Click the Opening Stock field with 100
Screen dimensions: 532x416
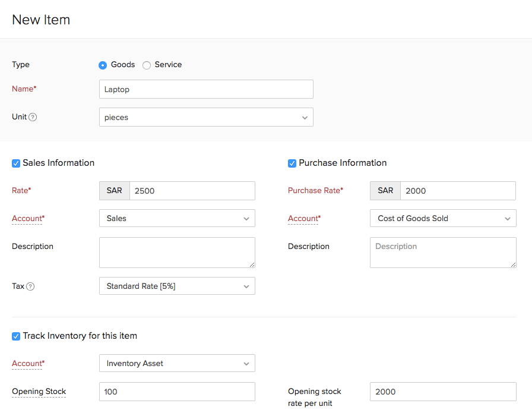pos(177,392)
